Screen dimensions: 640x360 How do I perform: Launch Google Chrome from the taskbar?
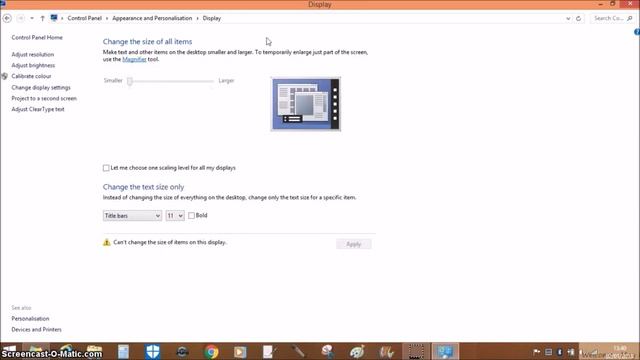211,351
